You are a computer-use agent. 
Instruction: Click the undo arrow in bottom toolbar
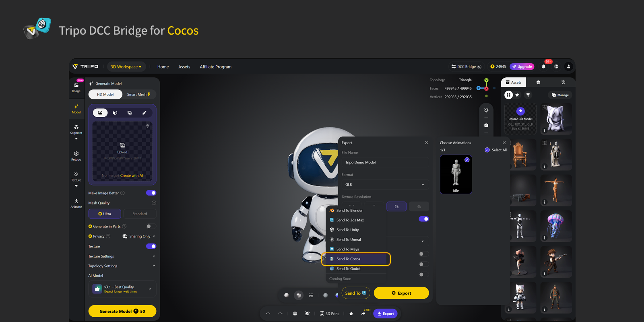(x=268, y=314)
